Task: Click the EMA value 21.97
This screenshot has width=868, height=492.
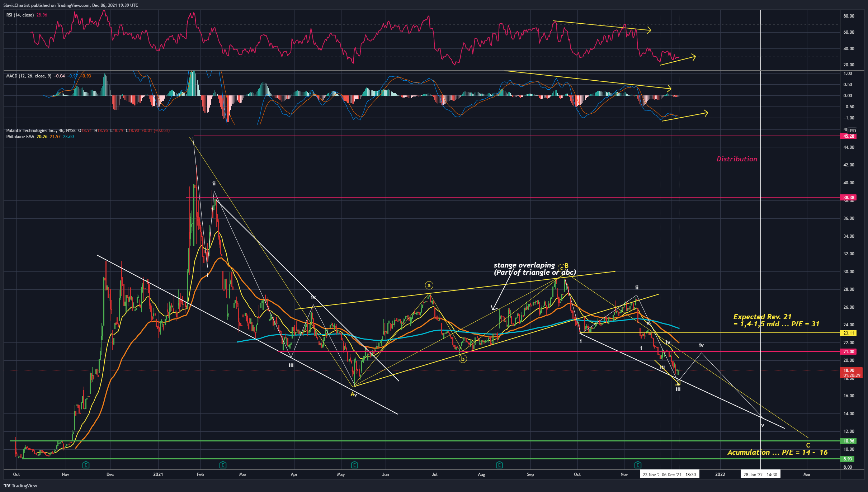Action: coord(55,137)
